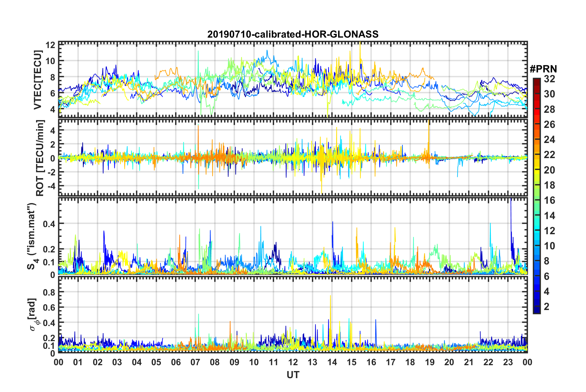Click the "2" label on PRN colorbar

pyautogui.click(x=547, y=307)
